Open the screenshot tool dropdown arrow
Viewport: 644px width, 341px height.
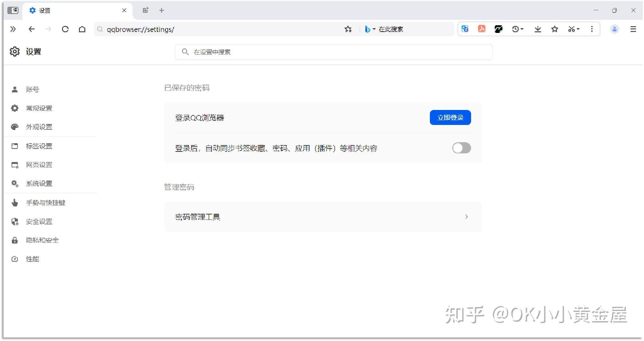tap(578, 29)
